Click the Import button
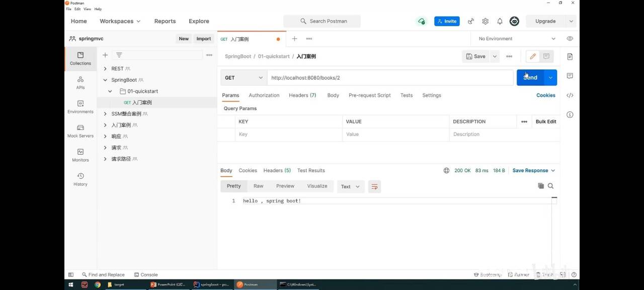 (x=204, y=39)
